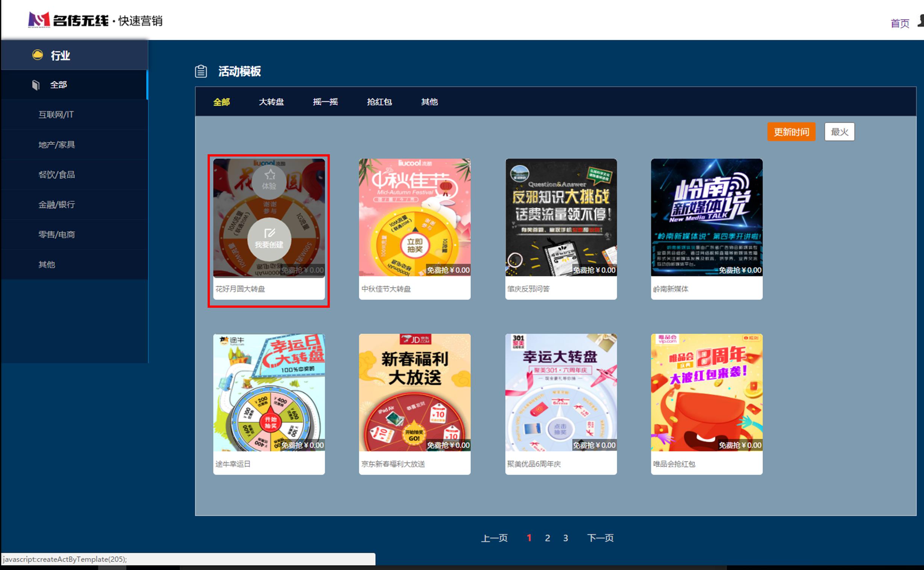Sort templates by 最火
This screenshot has height=570, width=924.
click(x=839, y=132)
